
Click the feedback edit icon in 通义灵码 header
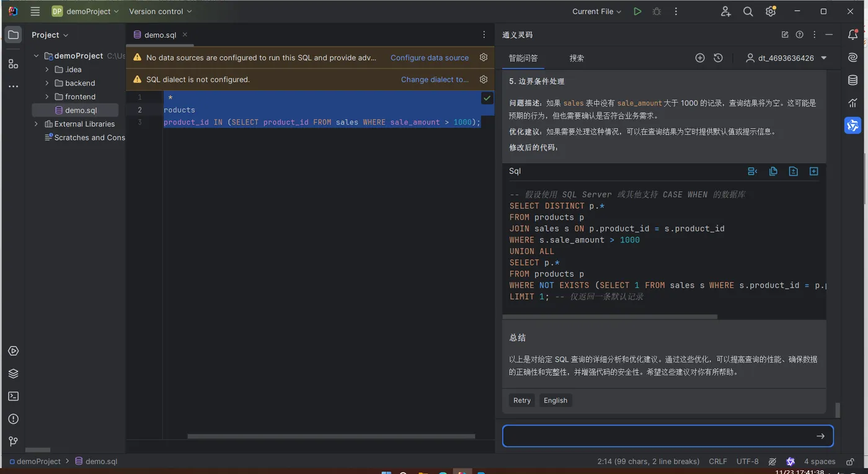click(785, 35)
